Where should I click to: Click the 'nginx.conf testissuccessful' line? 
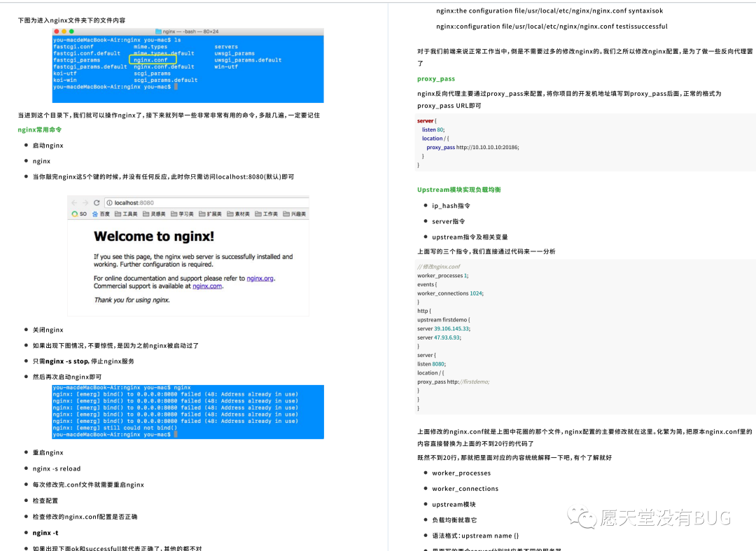tap(552, 27)
